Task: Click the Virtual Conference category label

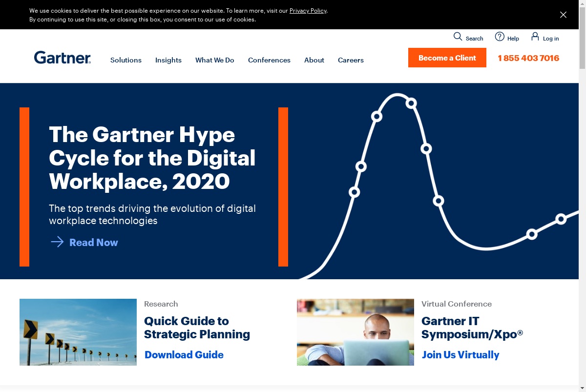Action: point(457,304)
